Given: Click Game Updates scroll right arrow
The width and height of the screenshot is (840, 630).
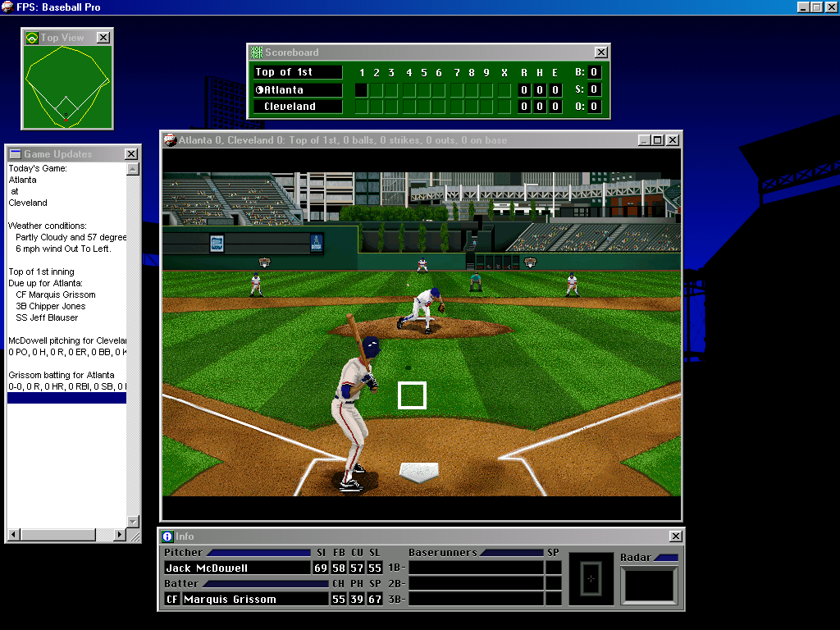Looking at the screenshot, I should click(121, 535).
